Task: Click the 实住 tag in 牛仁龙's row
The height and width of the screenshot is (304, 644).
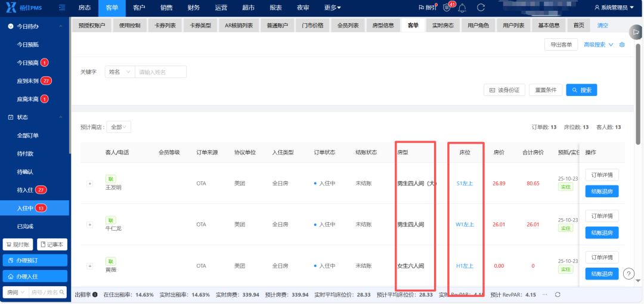Action: tap(565, 228)
